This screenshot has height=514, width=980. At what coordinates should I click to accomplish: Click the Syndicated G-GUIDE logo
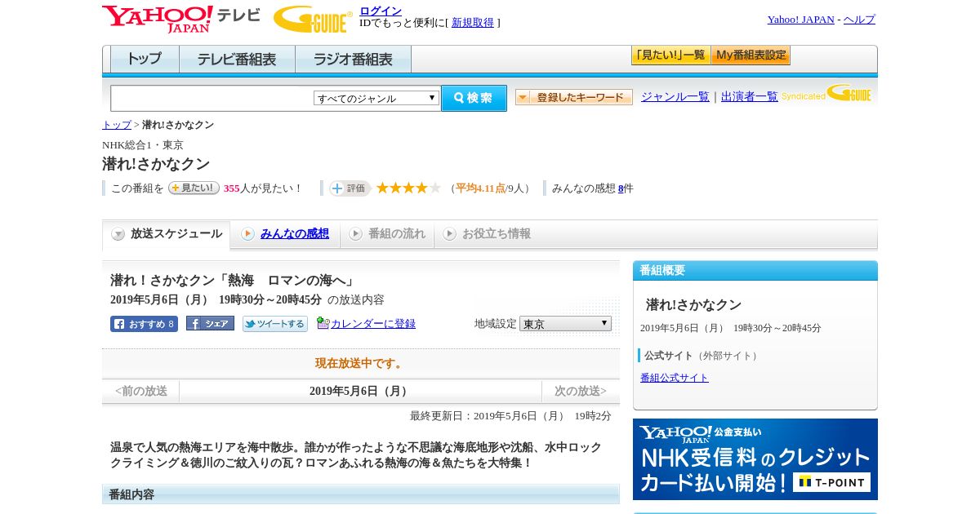(x=826, y=94)
